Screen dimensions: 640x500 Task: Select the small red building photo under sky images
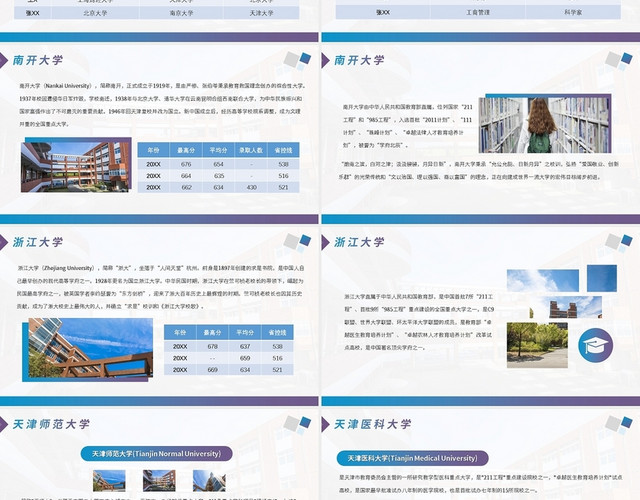pyautogui.click(x=566, y=307)
